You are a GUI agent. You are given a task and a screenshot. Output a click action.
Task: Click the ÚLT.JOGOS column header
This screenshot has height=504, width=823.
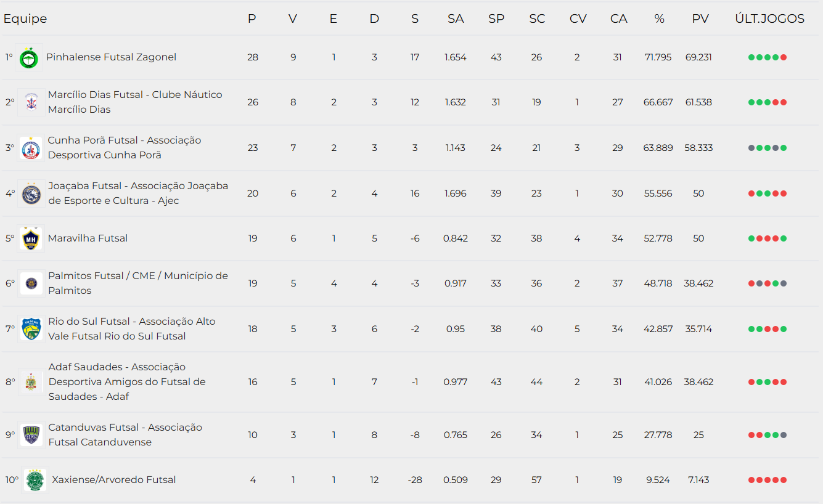click(x=769, y=19)
